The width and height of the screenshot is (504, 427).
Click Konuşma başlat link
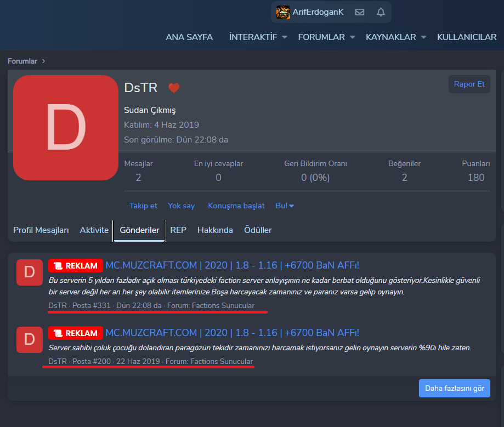click(x=236, y=206)
